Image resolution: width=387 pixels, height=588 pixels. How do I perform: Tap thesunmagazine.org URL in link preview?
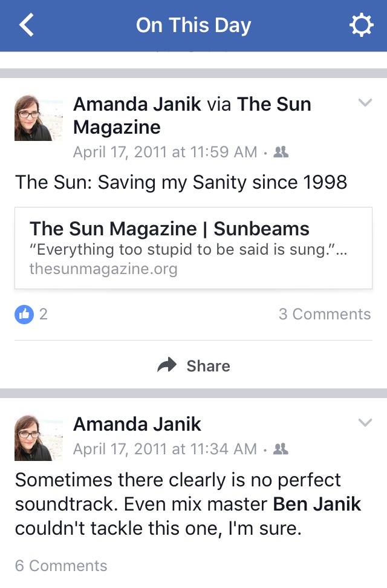(103, 269)
